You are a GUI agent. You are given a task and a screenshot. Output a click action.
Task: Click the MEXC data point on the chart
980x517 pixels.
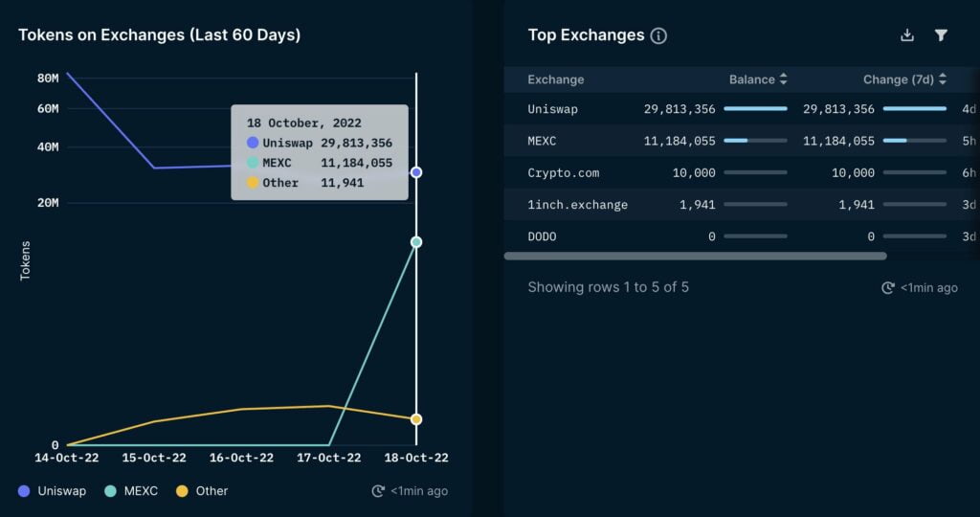416,242
